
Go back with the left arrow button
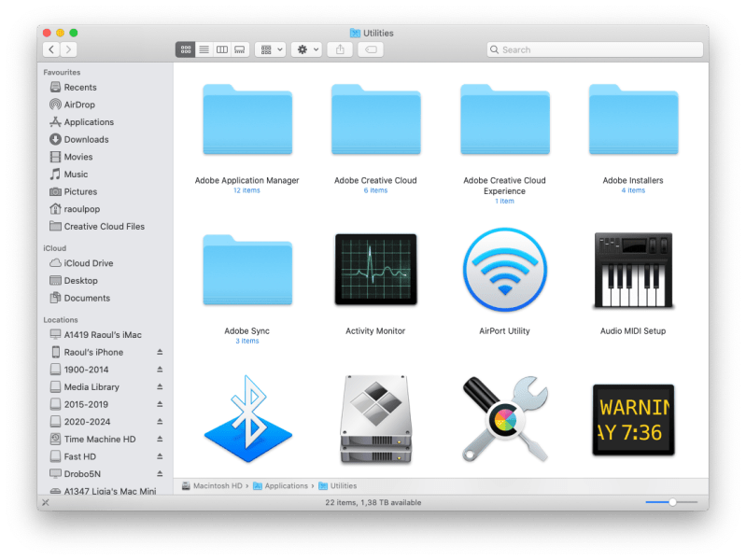coord(51,49)
